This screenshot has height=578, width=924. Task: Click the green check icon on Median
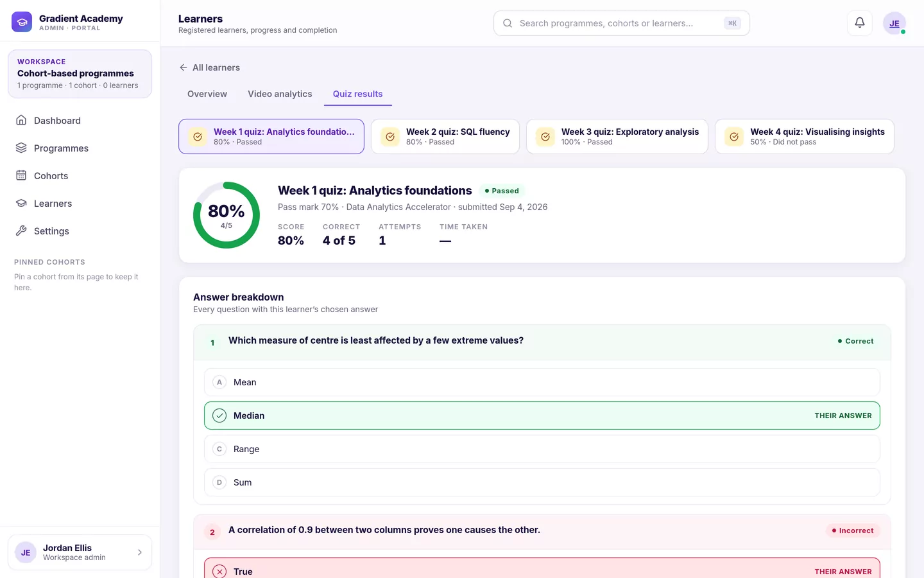(x=219, y=416)
